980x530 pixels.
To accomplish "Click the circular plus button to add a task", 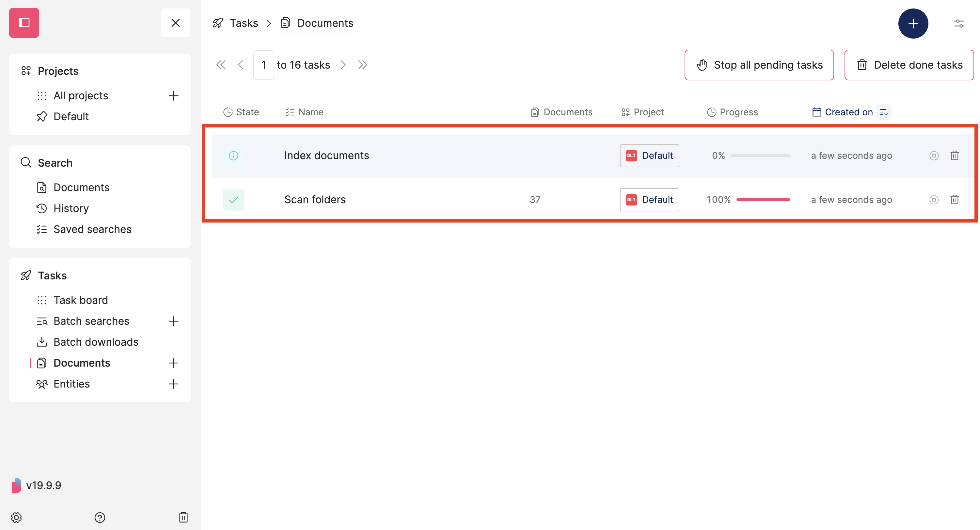I will click(913, 23).
